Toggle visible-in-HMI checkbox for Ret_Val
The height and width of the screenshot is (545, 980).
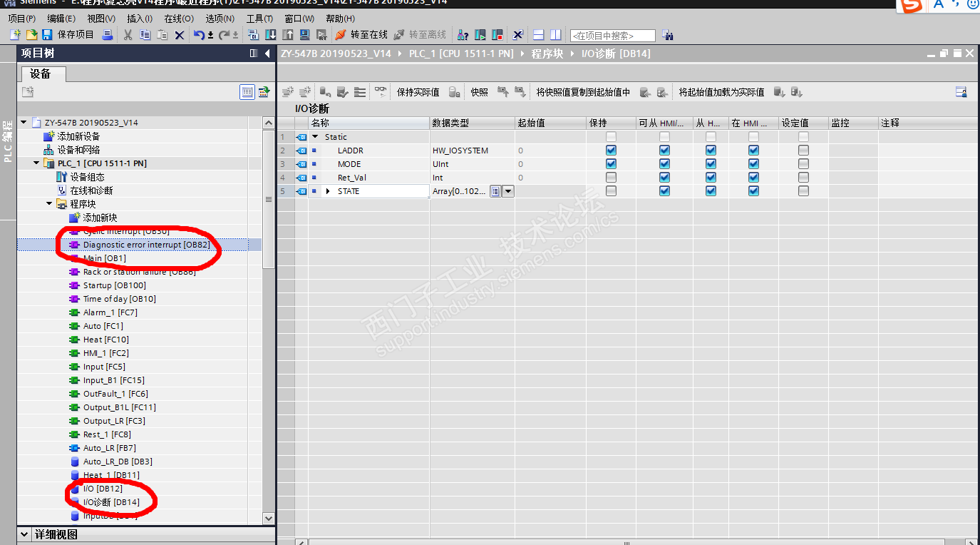point(753,178)
